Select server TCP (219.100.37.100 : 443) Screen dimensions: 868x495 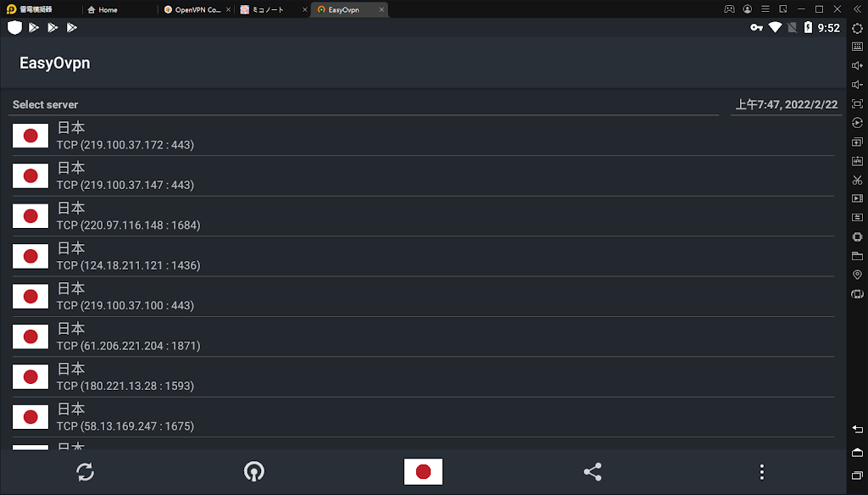point(424,296)
